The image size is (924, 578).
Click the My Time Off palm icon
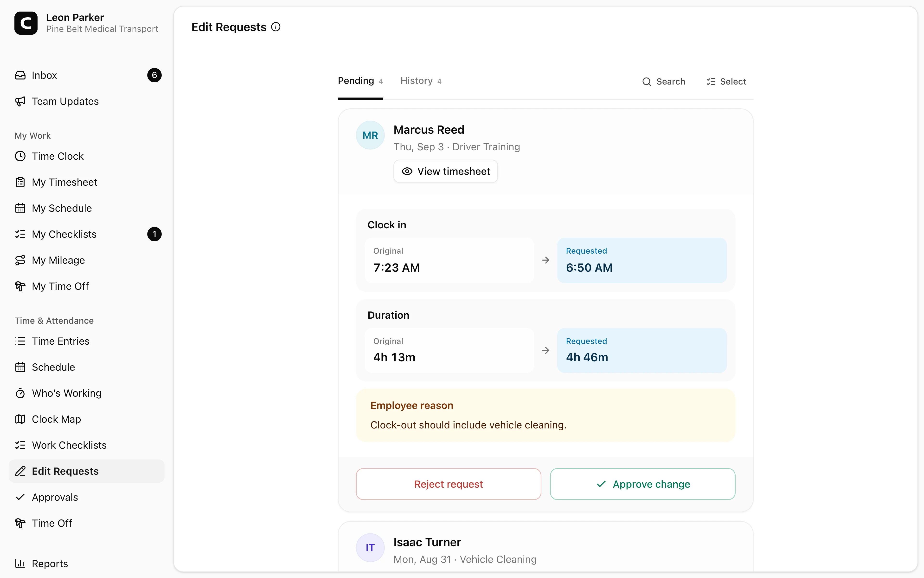click(20, 286)
